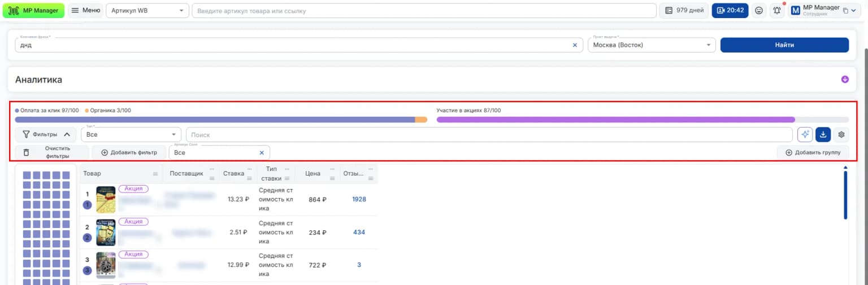
Task: Click the smiley face feedback icon
Action: (759, 10)
